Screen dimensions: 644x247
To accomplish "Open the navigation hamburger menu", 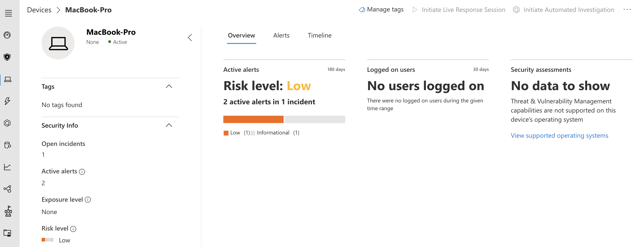I will pos(8,14).
